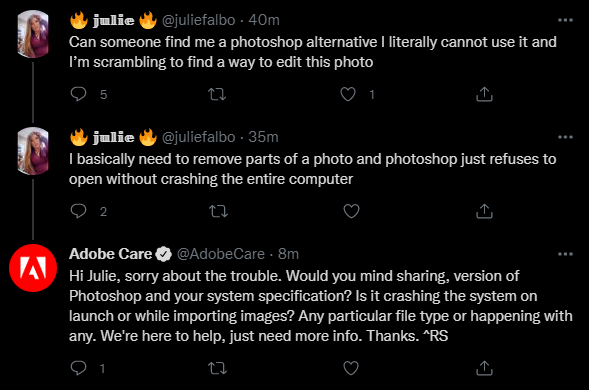Like julie's tweet with 1 like
589x390 pixels.
[348, 94]
